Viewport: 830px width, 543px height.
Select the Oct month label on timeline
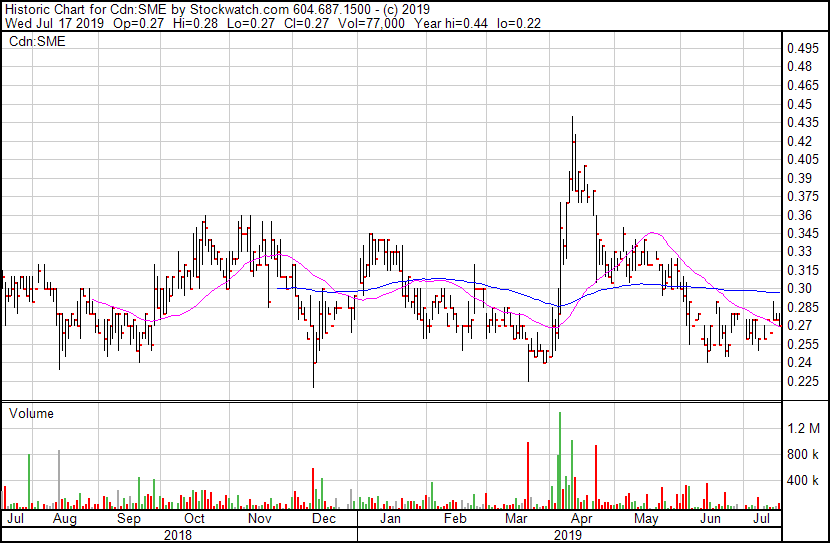coord(194,518)
